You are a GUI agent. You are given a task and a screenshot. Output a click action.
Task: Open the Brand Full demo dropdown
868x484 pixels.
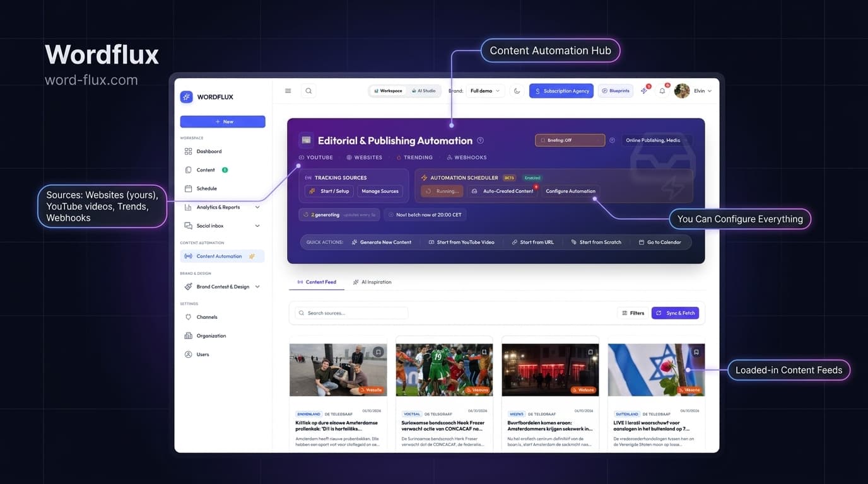coord(485,91)
